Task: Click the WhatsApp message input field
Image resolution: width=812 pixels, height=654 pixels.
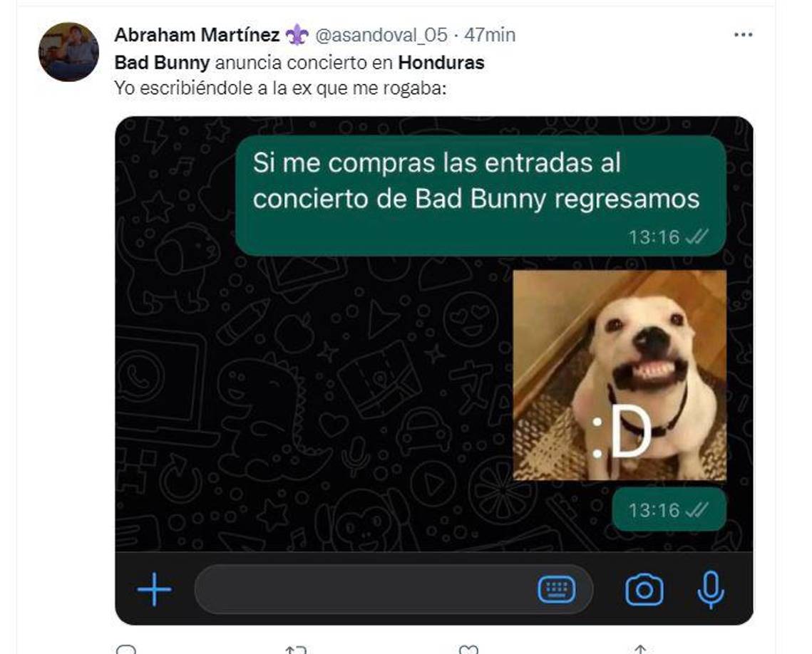Action: pyautogui.click(x=394, y=589)
